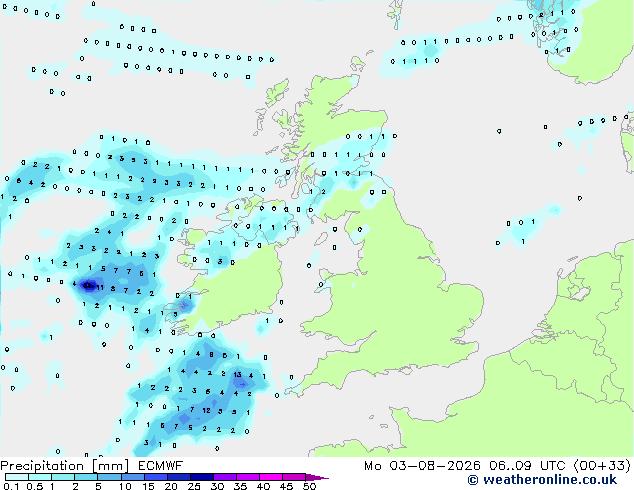Click the '25' legend scale label
This screenshot has height=490, width=634.
[194, 486]
